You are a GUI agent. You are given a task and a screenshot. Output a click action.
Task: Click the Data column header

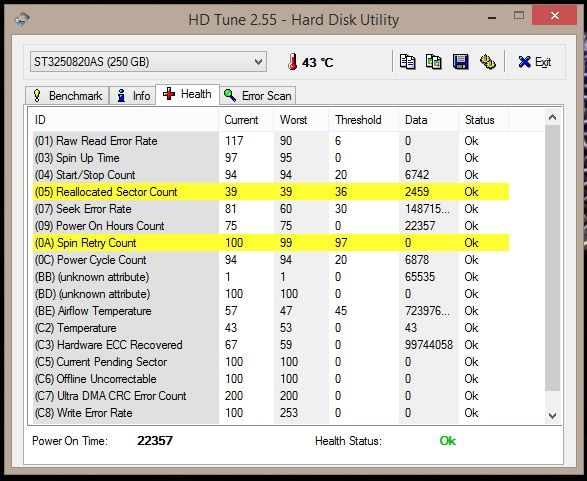(x=428, y=120)
